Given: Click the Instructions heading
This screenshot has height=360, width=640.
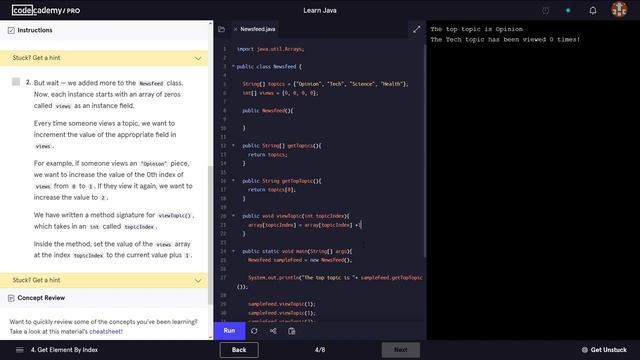Looking at the screenshot, I should point(35,30).
